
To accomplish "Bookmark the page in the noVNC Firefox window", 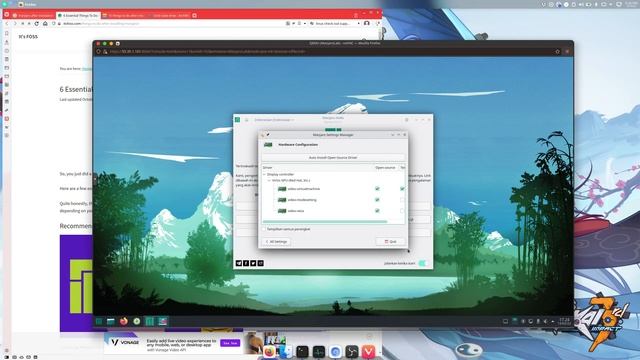I will (558, 52).
